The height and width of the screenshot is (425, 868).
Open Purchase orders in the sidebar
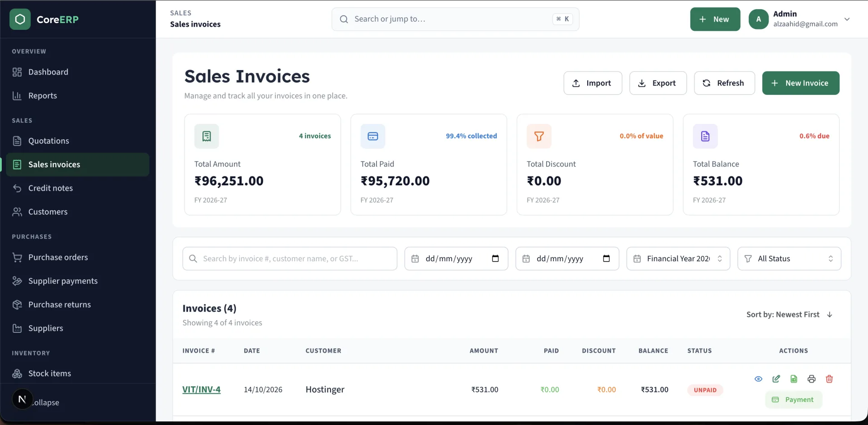[78, 257]
